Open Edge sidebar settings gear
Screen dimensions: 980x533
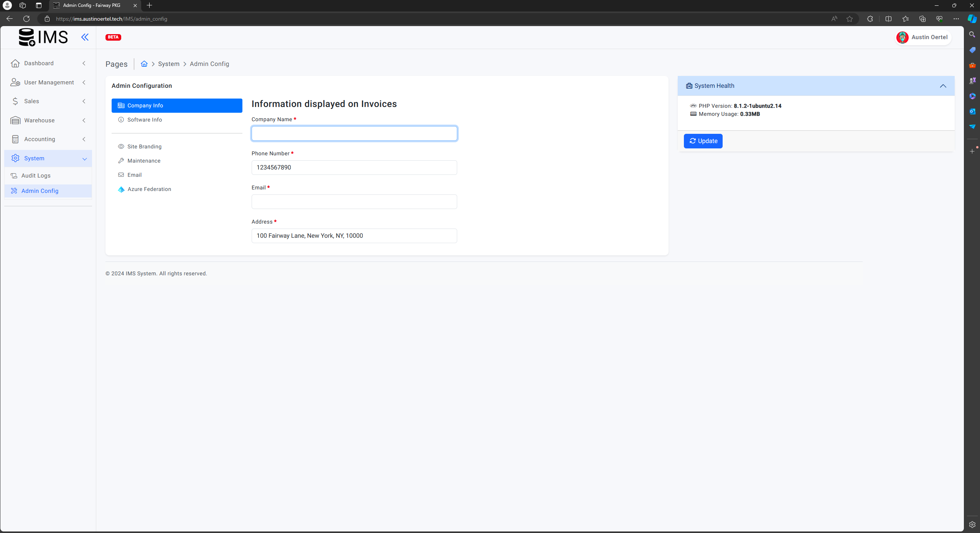tap(972, 524)
